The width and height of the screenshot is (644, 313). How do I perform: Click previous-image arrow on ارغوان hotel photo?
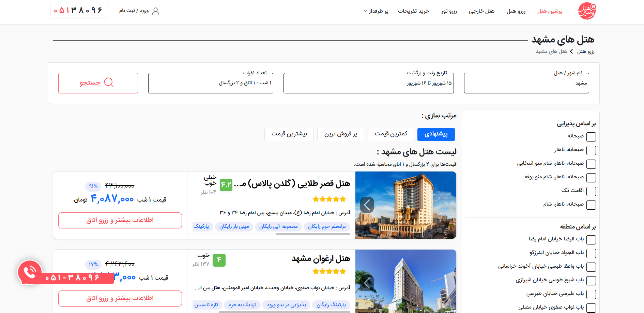(367, 283)
